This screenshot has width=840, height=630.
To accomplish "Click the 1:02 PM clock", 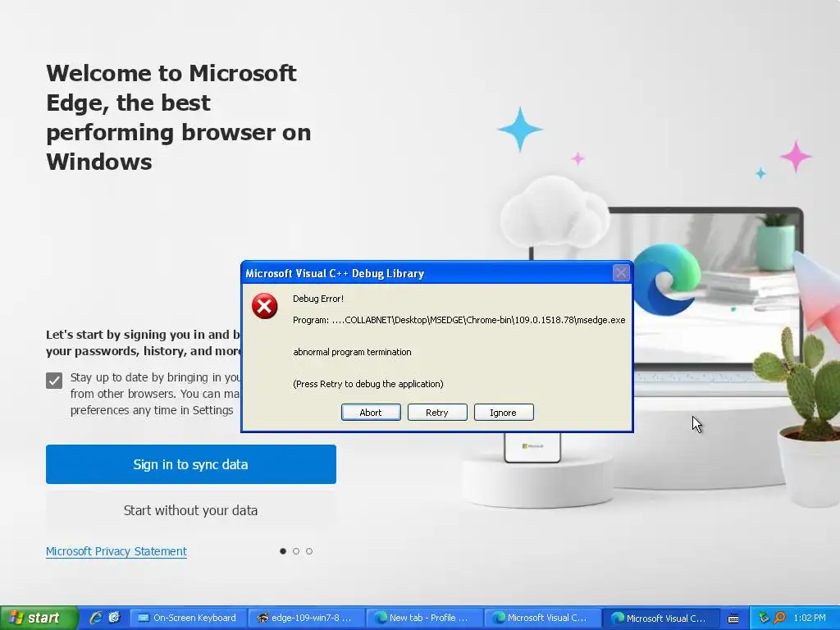I will click(810, 619).
